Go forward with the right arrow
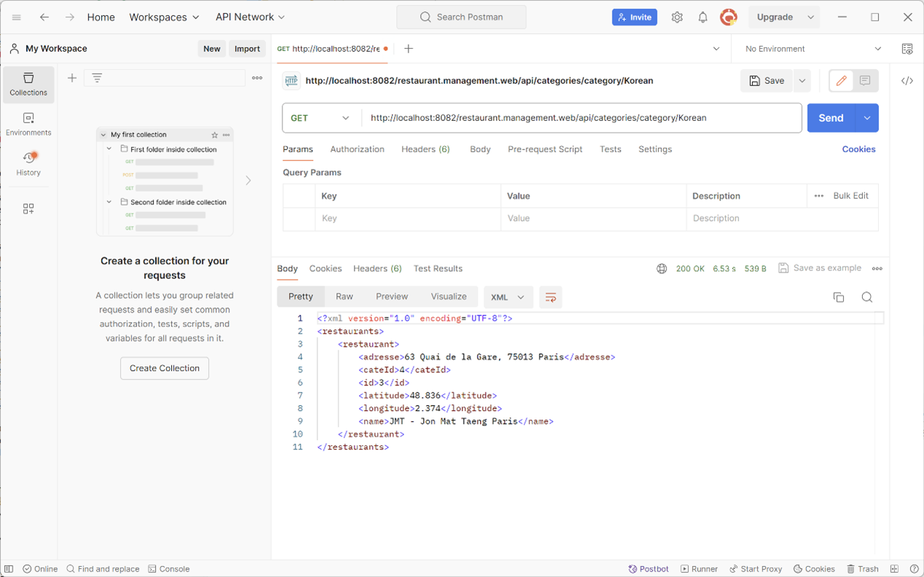Screen dimensions: 924x577 [x=69, y=17]
